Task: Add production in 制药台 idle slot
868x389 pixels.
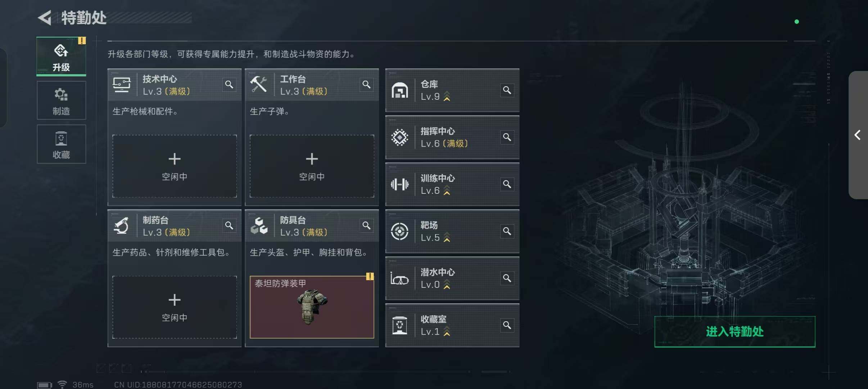Action: [175, 307]
